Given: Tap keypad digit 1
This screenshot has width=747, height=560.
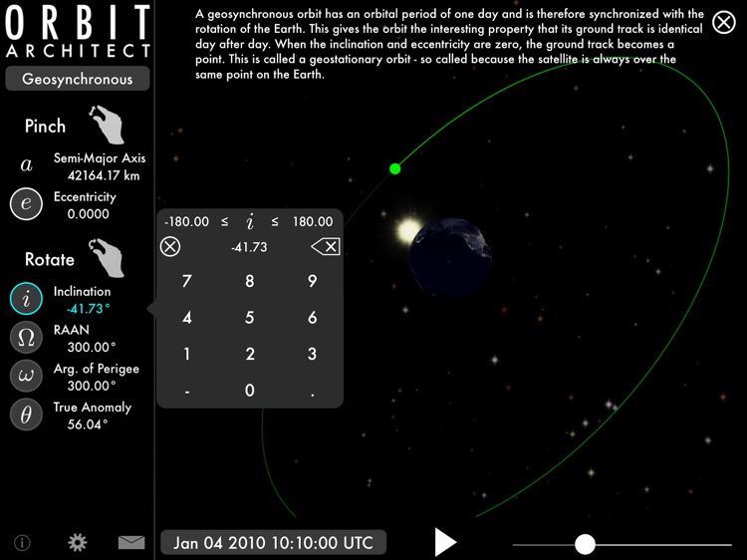Looking at the screenshot, I should [187, 354].
